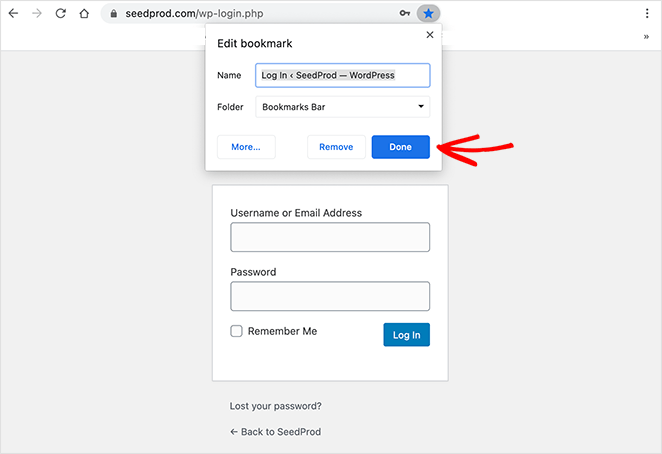Open the Bookmarks Bar folder dropdown
The height and width of the screenshot is (454, 662).
click(343, 106)
